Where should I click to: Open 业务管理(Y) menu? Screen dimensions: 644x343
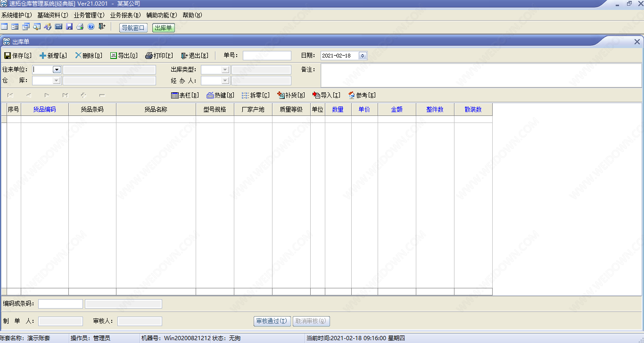pos(89,15)
